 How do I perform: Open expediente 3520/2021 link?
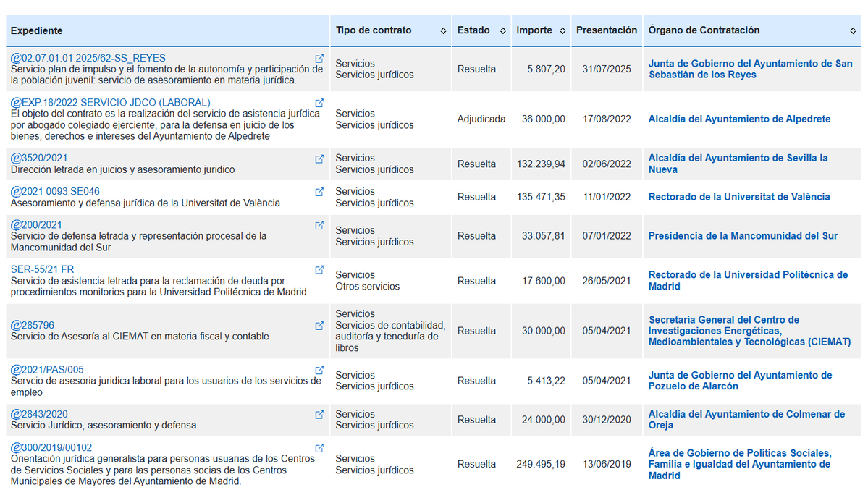pos(39,158)
